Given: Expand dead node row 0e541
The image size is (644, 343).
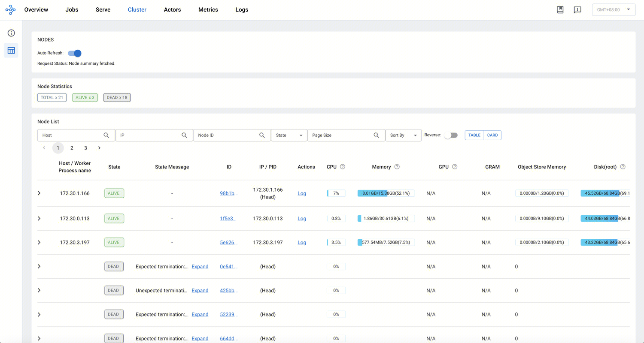Looking at the screenshot, I should coord(39,266).
